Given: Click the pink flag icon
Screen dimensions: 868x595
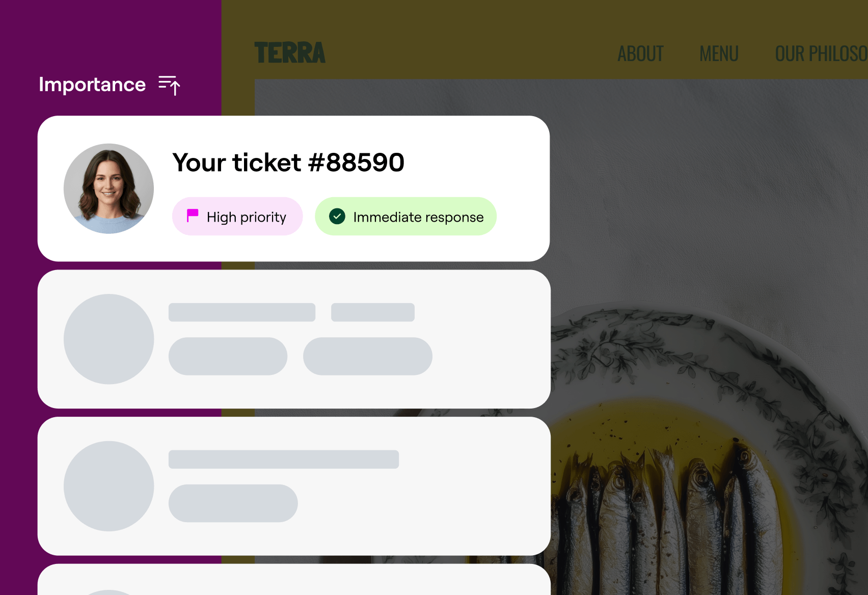Looking at the screenshot, I should click(x=193, y=216).
